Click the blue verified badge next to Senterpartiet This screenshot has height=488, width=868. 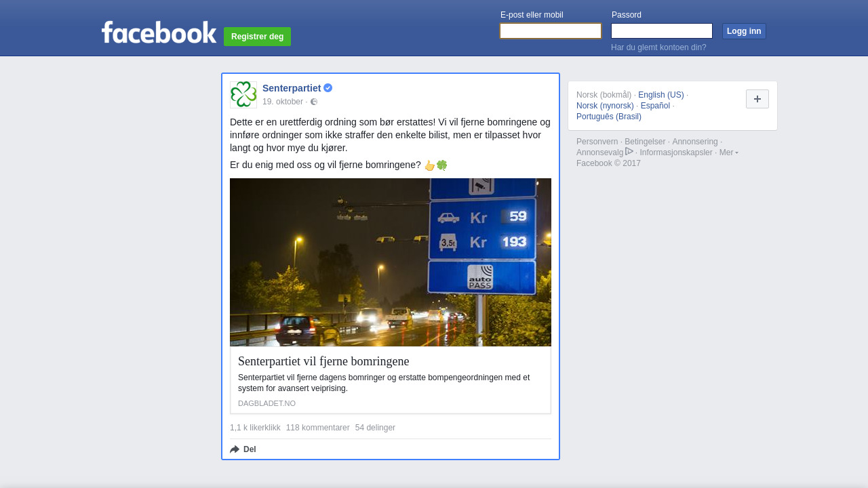pyautogui.click(x=328, y=88)
